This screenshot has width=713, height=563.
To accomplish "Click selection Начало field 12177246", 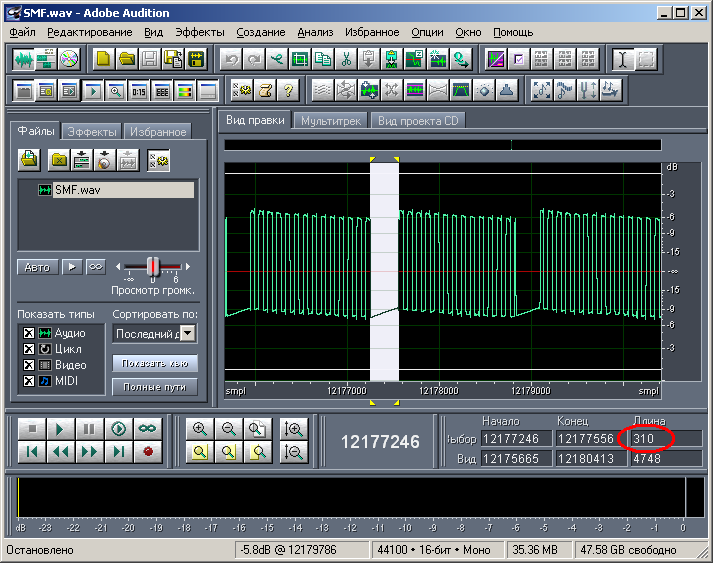I will click(x=517, y=439).
